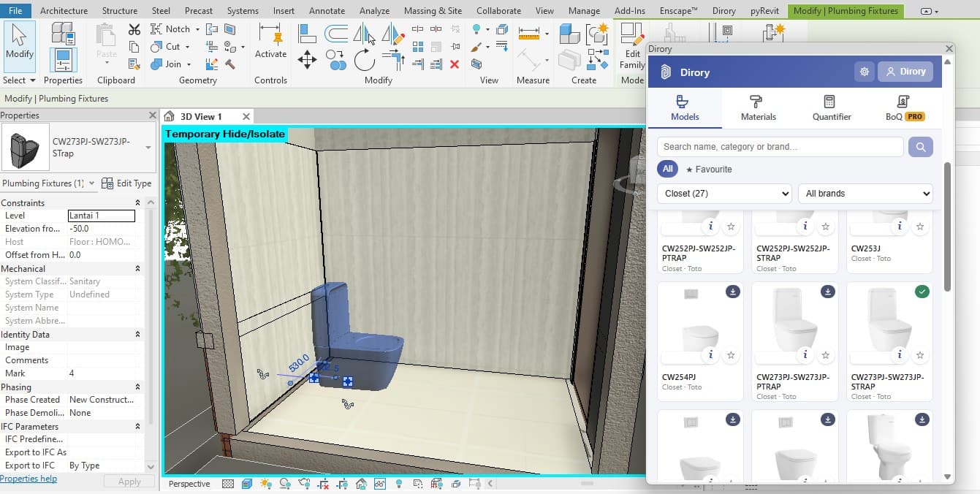
Task: Click Temporary Hide/Isolate glasses icon
Action: (380, 484)
